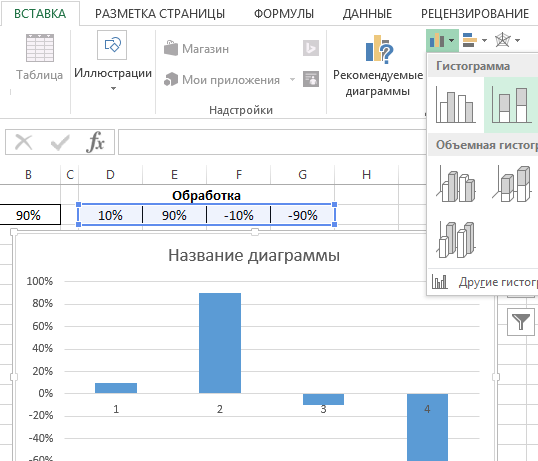Click the column chart insert icon
This screenshot has width=538, height=461.
(437, 40)
